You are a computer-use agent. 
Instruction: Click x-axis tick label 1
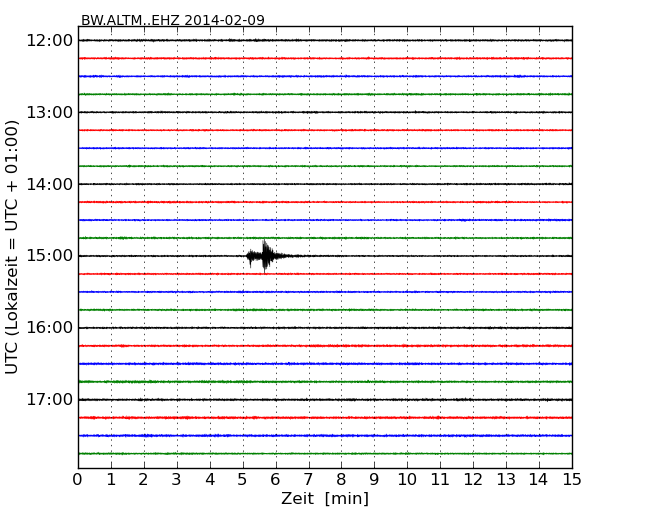point(111,479)
